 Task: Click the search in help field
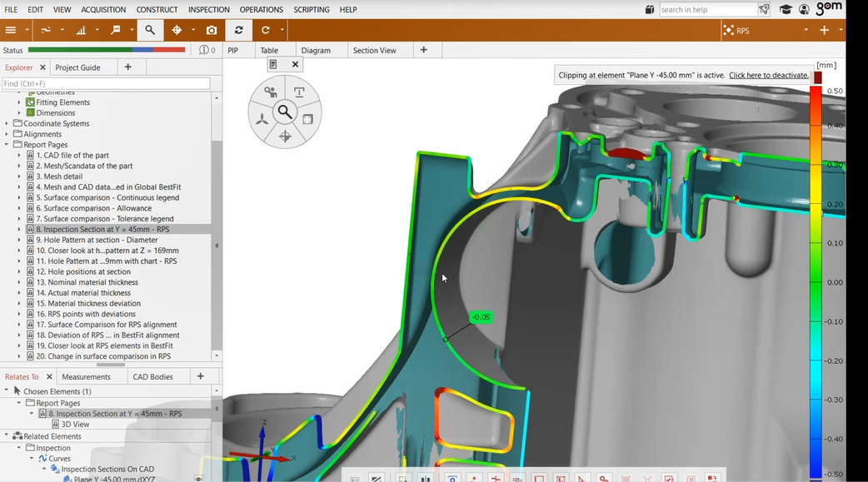click(707, 10)
